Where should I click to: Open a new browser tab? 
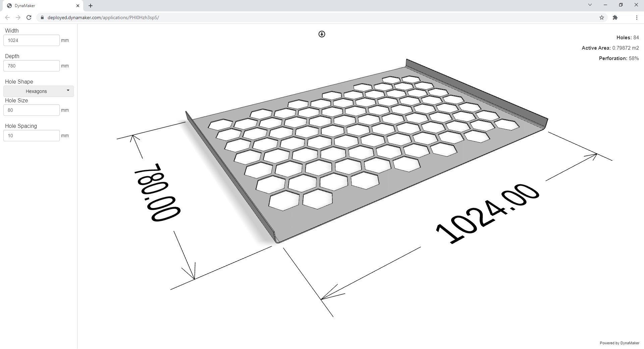pos(90,6)
